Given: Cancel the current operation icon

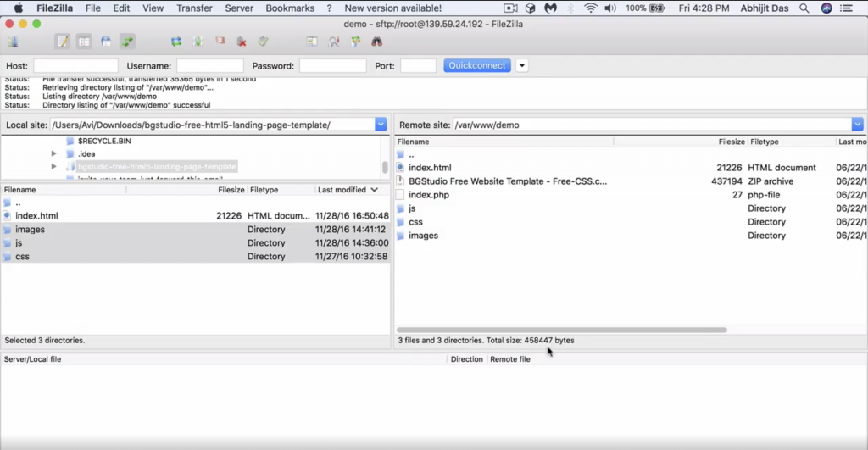Looking at the screenshot, I should (220, 42).
